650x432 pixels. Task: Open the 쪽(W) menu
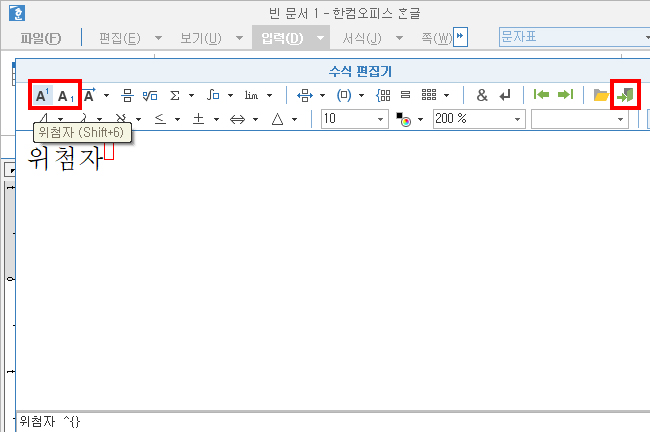(437, 38)
